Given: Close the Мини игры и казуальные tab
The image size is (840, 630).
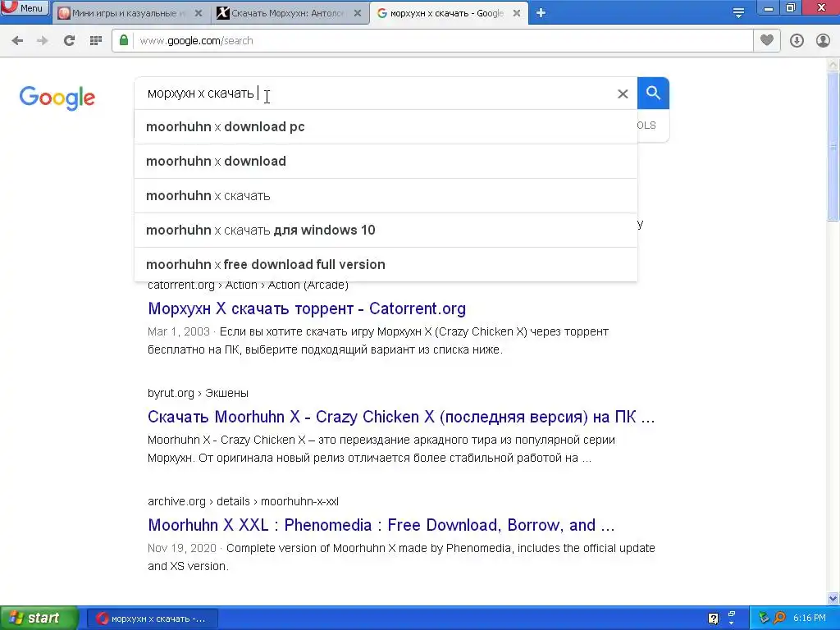Looking at the screenshot, I should tap(199, 13).
